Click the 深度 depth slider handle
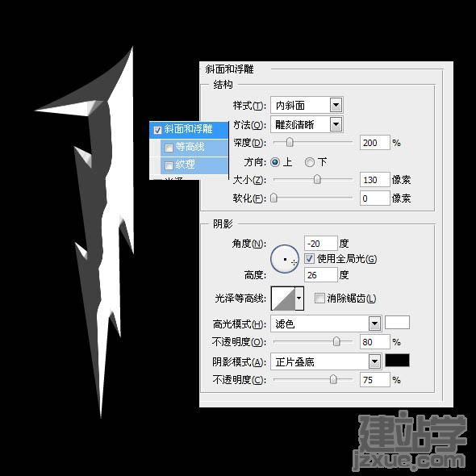Viewport: 476px width, 476px height. click(290, 142)
